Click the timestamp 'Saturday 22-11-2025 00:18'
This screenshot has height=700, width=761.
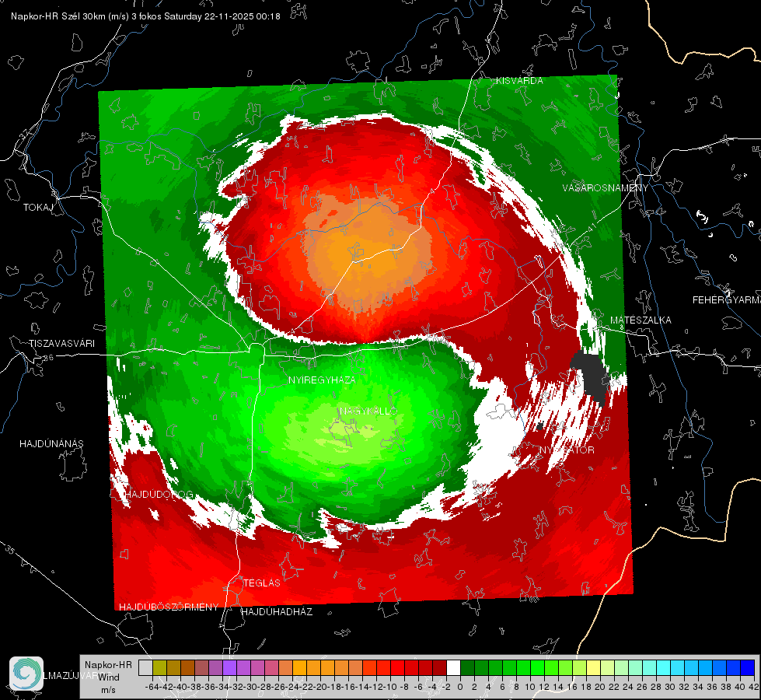pos(222,16)
